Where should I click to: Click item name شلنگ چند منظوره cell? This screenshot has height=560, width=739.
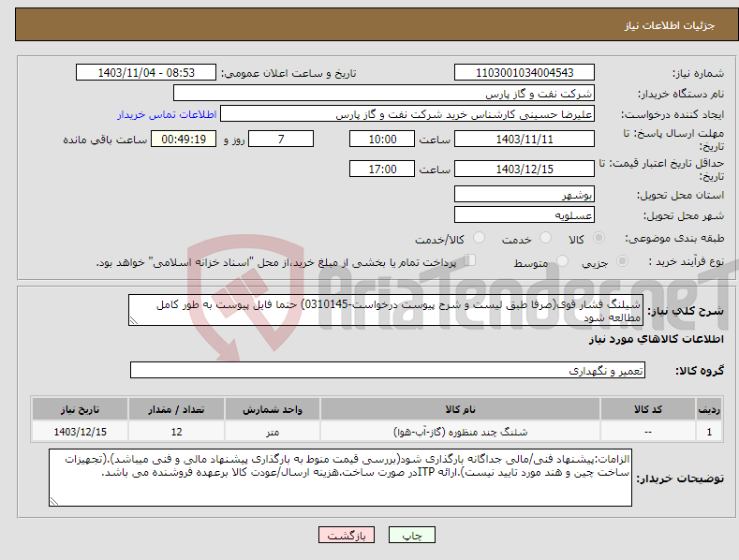click(x=460, y=432)
